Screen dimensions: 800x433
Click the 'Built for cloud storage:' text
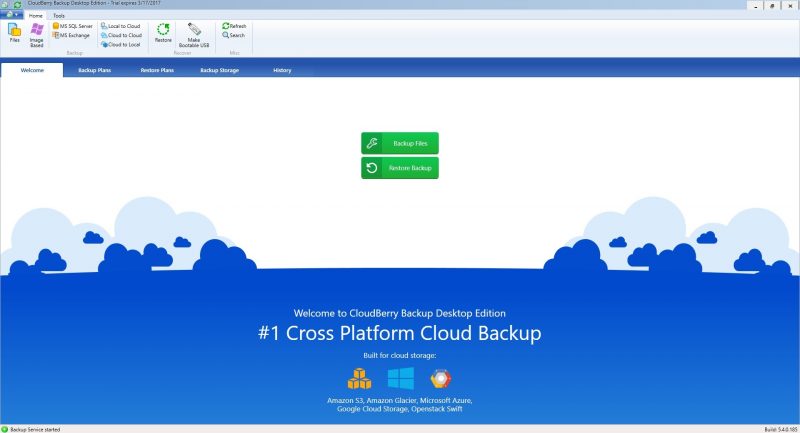399,355
